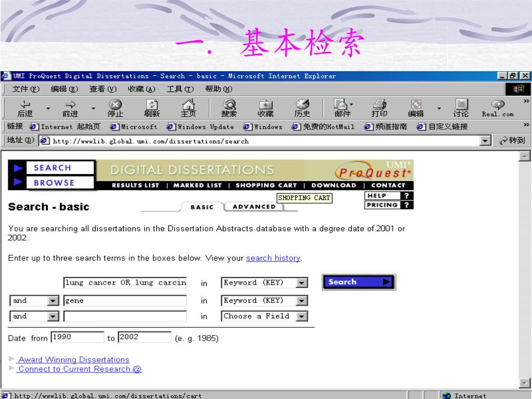Open the Discuss (讨论) toolbar icon

(461, 108)
